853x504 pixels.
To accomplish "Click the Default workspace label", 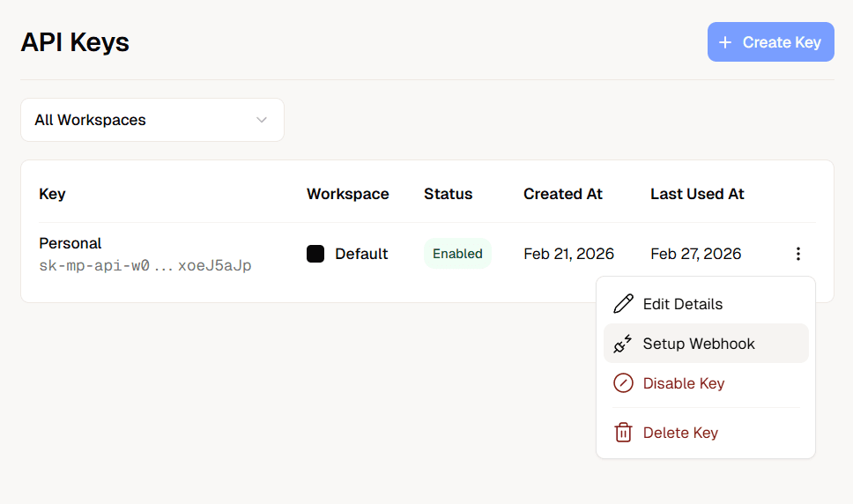I will click(361, 254).
